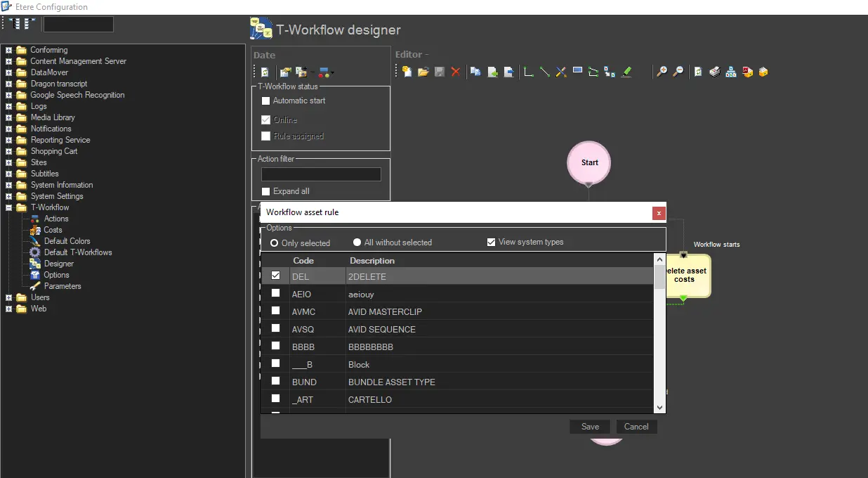Toggle the 'View system types' checkbox
868x478 pixels.
(x=491, y=243)
